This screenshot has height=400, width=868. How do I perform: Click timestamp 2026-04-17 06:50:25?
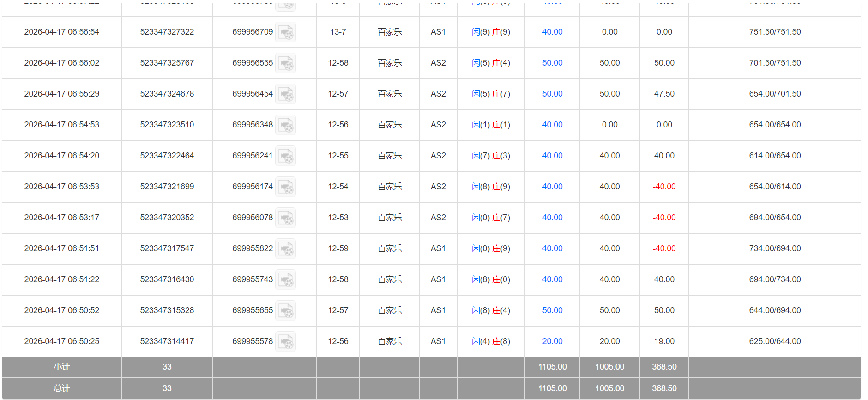(x=62, y=341)
